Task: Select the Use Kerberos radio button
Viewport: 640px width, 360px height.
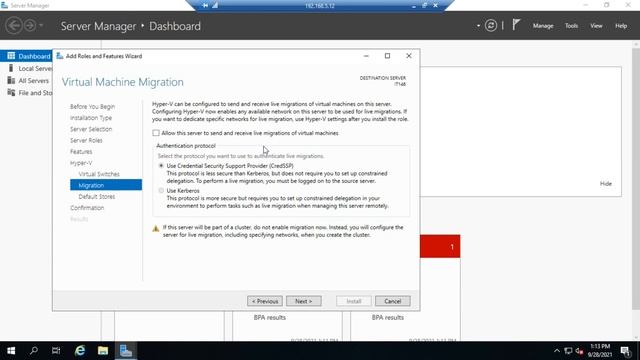Action: pyautogui.click(x=161, y=191)
